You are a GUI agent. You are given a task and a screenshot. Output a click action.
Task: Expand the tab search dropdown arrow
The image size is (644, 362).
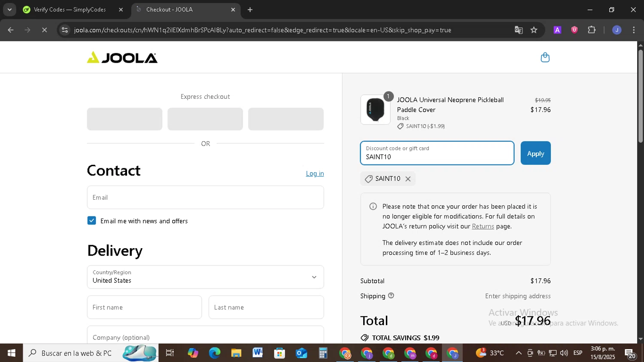pos(9,9)
